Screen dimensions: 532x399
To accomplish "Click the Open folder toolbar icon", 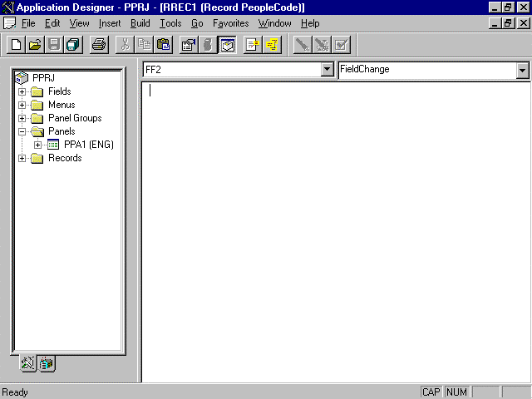I will [x=35, y=44].
